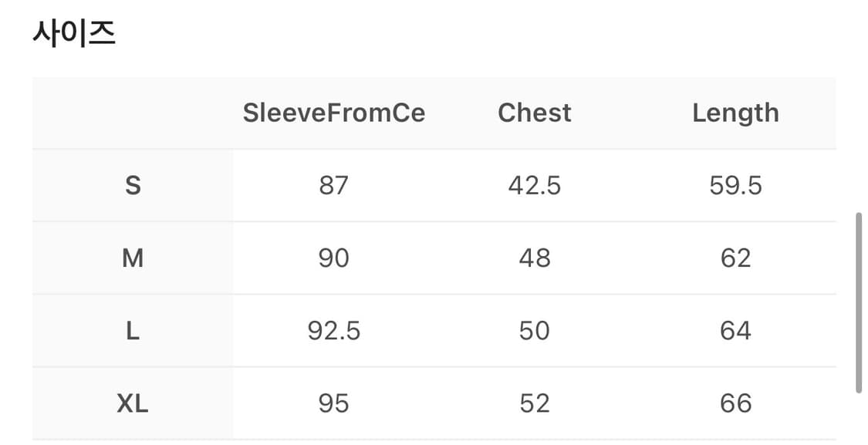Screen dimensions: 868x445
Task: Click sleeve value 90 for size M
Action: coord(334,258)
